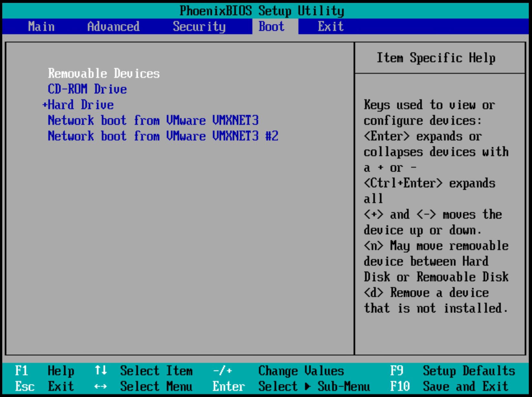Click the up/down arrows Select Item icon
The height and width of the screenshot is (397, 532).
pyautogui.click(x=101, y=371)
